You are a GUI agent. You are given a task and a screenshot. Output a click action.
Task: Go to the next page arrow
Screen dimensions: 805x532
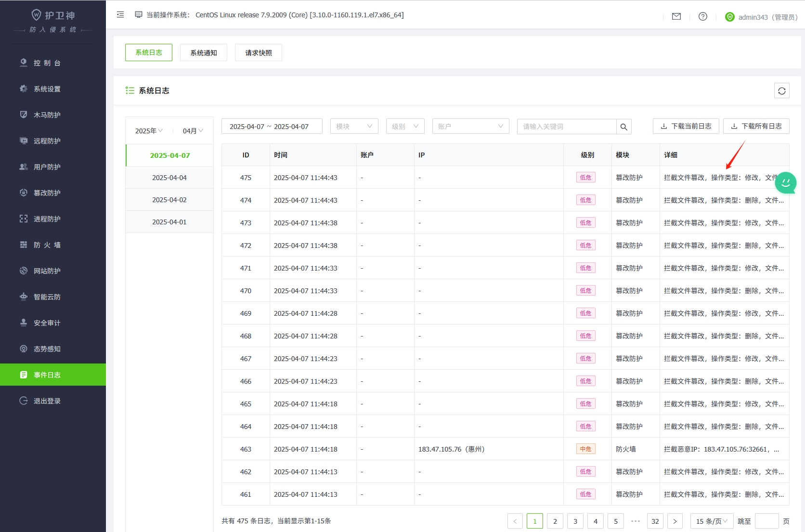(x=675, y=521)
